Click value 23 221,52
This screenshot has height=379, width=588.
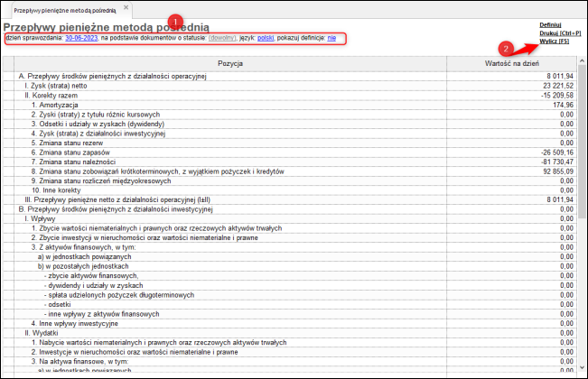(558, 86)
